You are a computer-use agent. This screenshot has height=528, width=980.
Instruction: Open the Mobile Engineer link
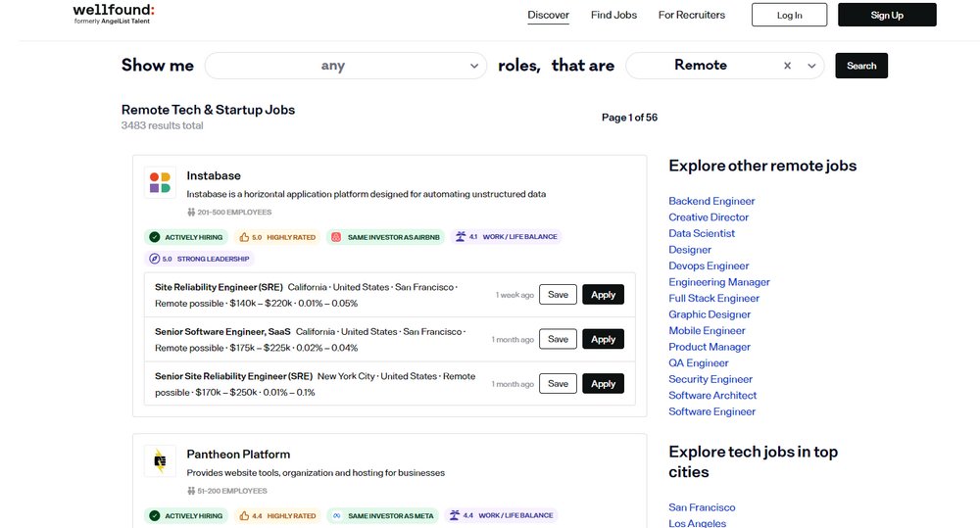707,331
